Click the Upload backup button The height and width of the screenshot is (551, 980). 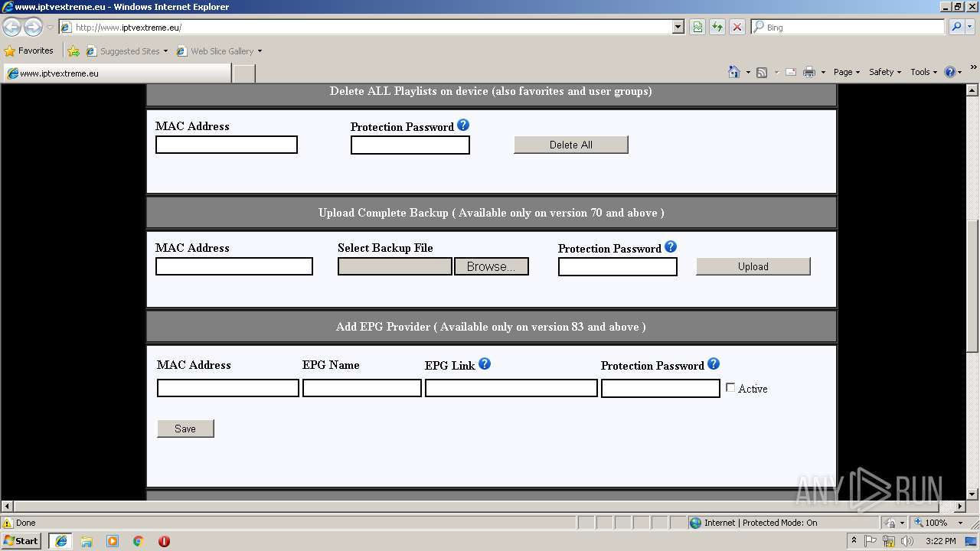(753, 266)
